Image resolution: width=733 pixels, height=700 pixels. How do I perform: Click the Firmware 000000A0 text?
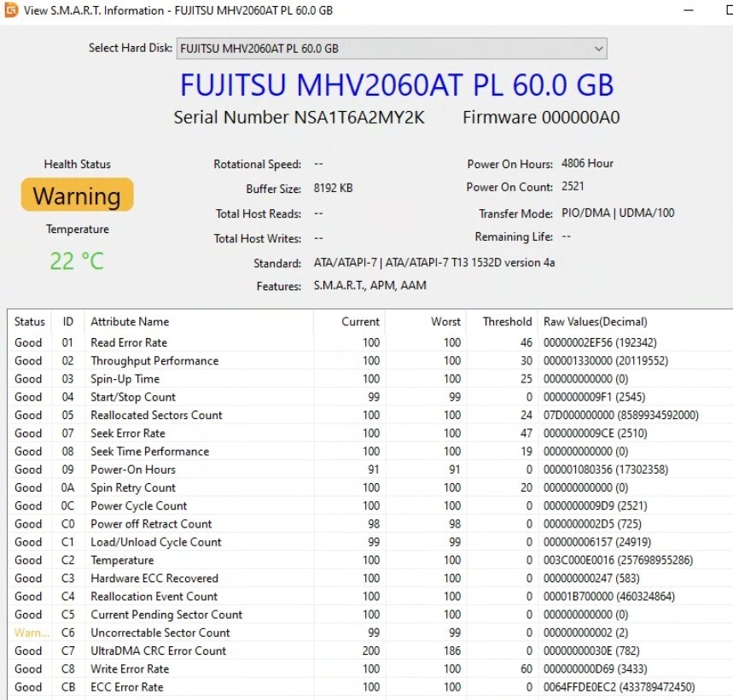(x=541, y=117)
